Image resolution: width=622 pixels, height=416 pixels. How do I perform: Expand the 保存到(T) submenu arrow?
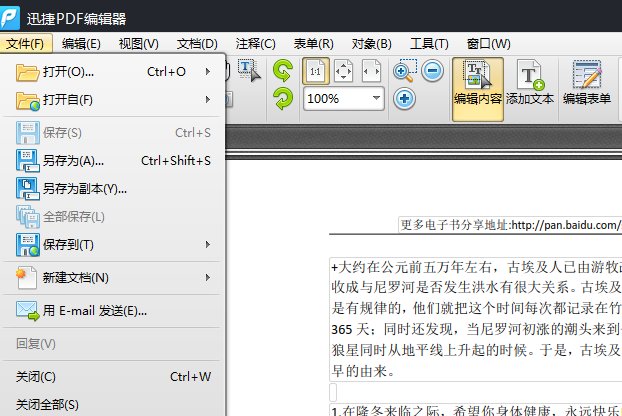click(208, 245)
